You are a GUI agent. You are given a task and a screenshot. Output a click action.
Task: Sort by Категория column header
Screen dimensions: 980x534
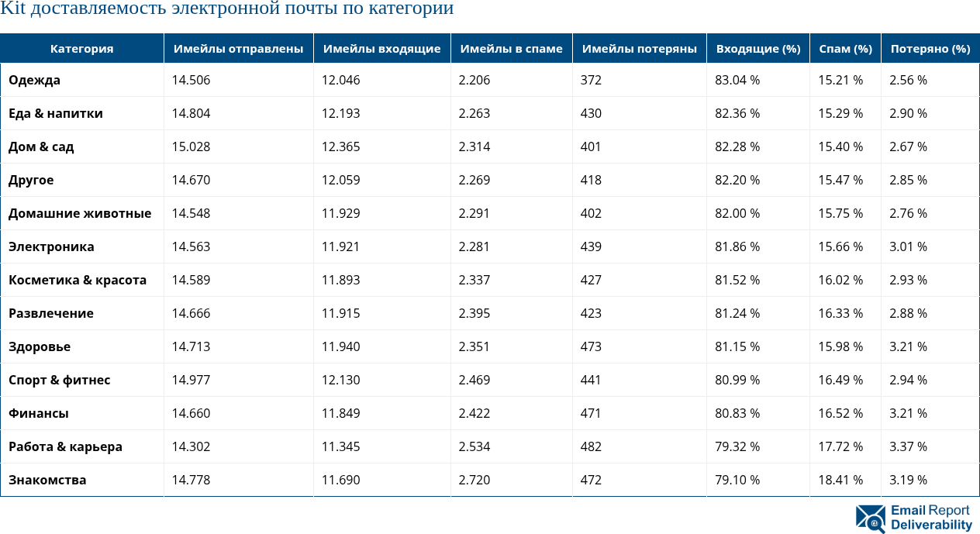coord(81,48)
